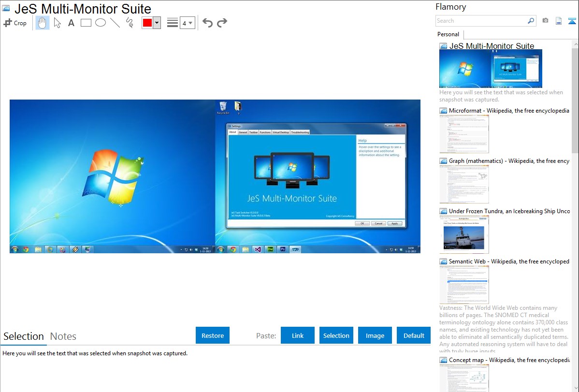Click the small icon beside Microformat snapshot title
The width and height of the screenshot is (579, 392).
click(x=443, y=111)
